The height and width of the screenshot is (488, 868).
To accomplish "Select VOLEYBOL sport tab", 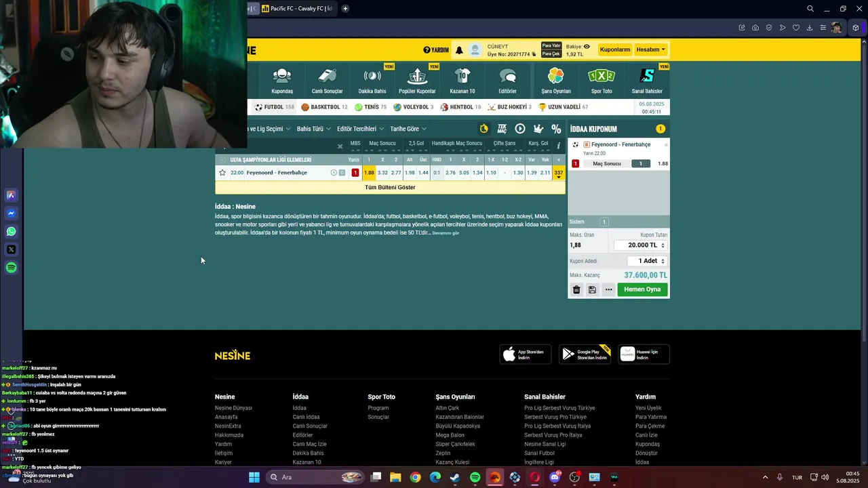I will point(414,107).
